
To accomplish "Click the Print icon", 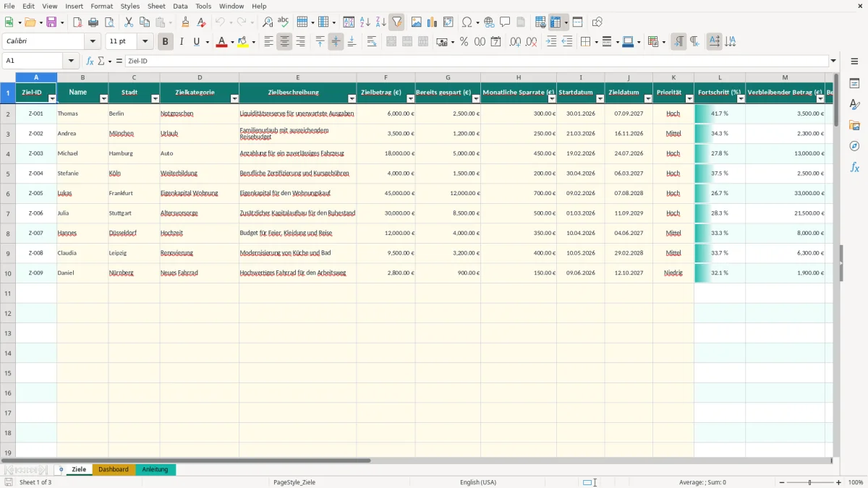I will 93,22.
